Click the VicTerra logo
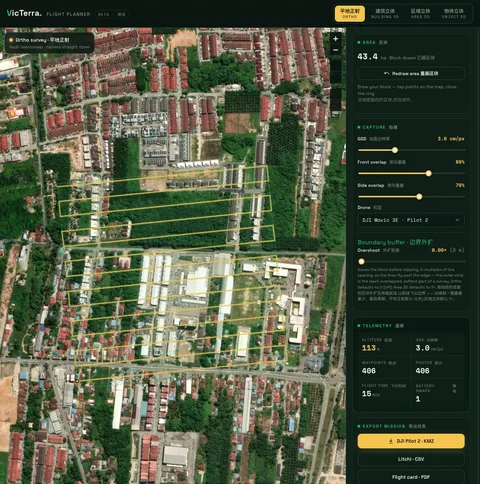The image size is (480, 484). (x=24, y=13)
